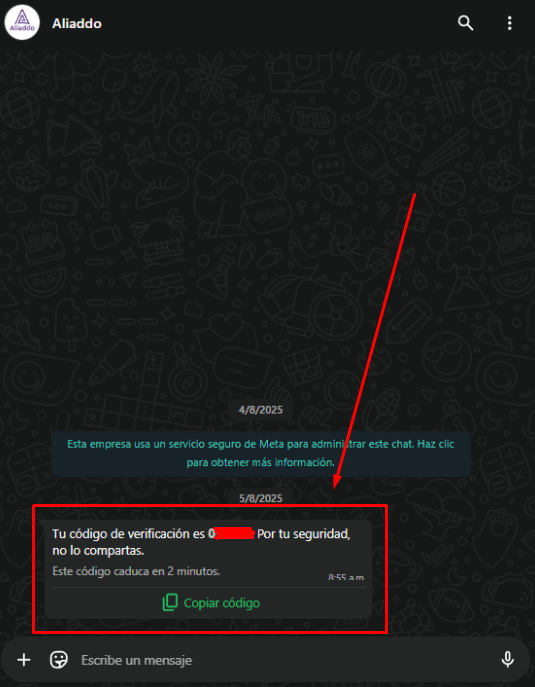Image resolution: width=535 pixels, height=687 pixels.
Task: Open the plus attach menu
Action: point(24,659)
